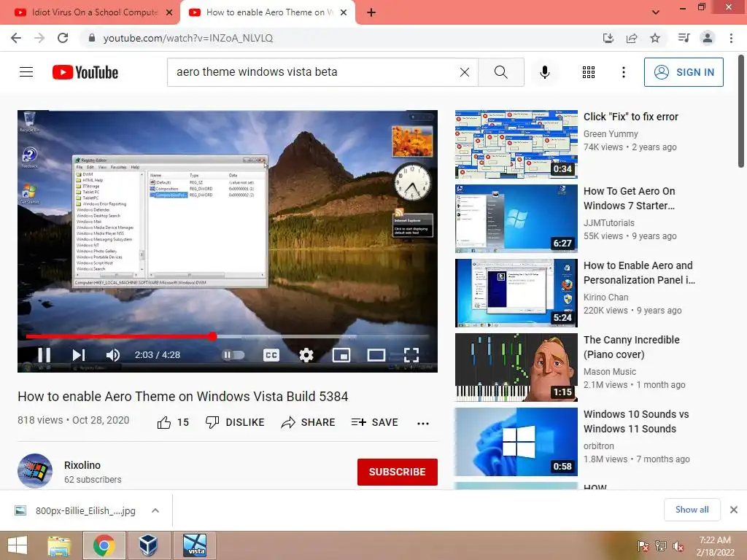Go forward in the browser

[x=39, y=38]
